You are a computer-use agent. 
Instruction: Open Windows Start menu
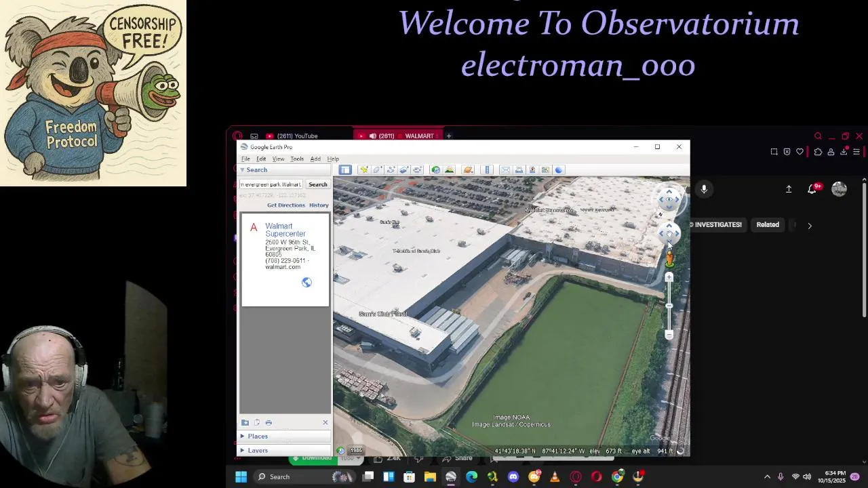point(241,477)
